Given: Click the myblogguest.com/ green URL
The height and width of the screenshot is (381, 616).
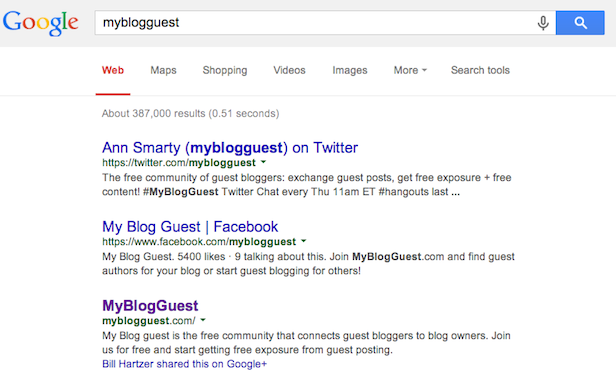Looking at the screenshot, I should point(148,321).
